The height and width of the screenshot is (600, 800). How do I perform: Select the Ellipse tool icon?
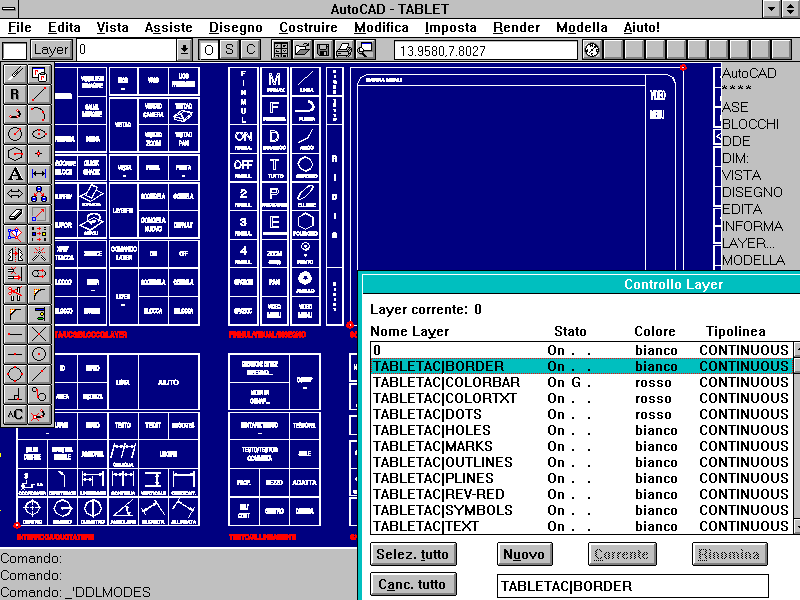click(39, 134)
